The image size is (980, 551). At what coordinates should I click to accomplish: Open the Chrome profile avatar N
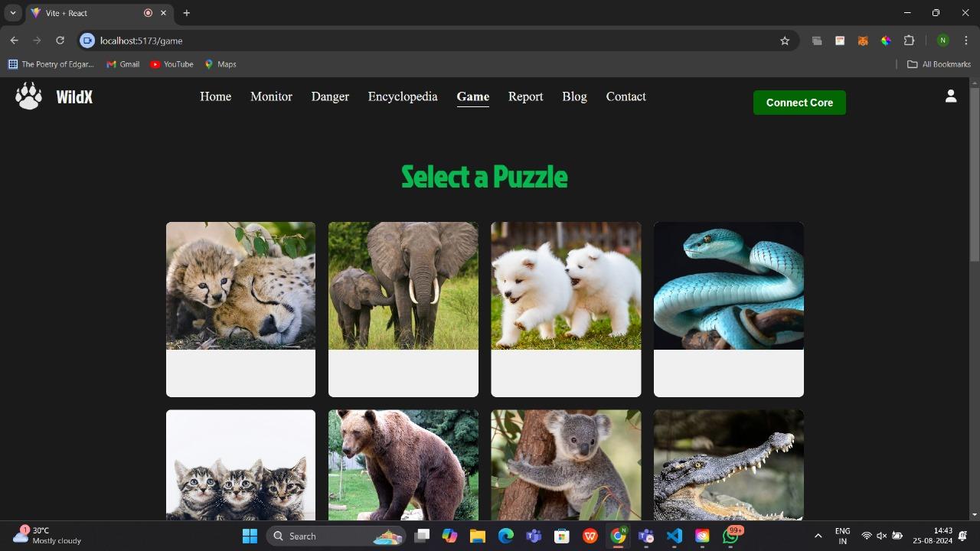tap(943, 41)
